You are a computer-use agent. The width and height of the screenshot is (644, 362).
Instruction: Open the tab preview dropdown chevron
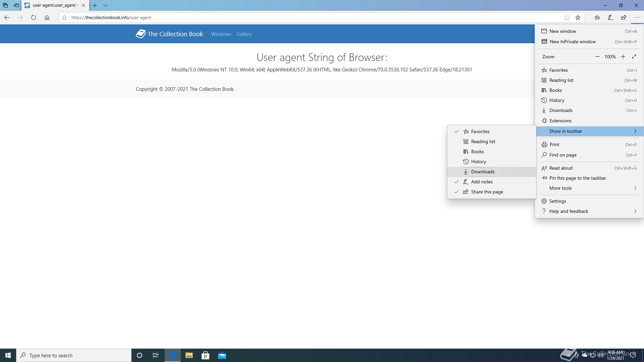105,5
